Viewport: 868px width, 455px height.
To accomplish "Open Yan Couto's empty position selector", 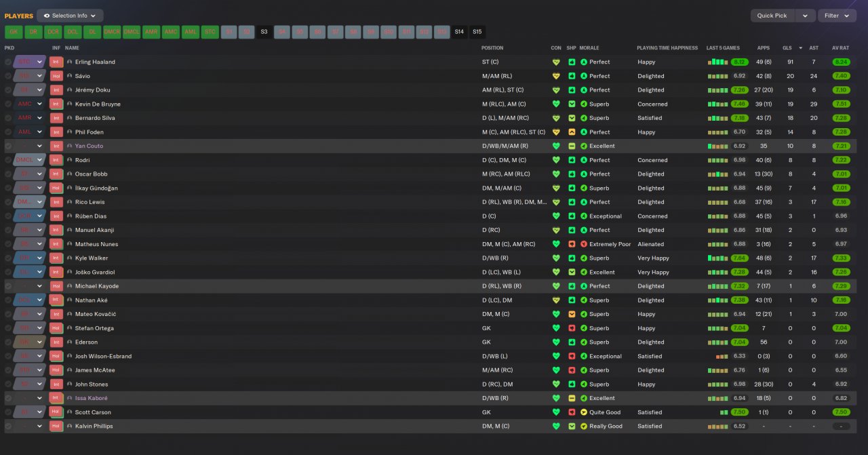I will tap(29, 146).
